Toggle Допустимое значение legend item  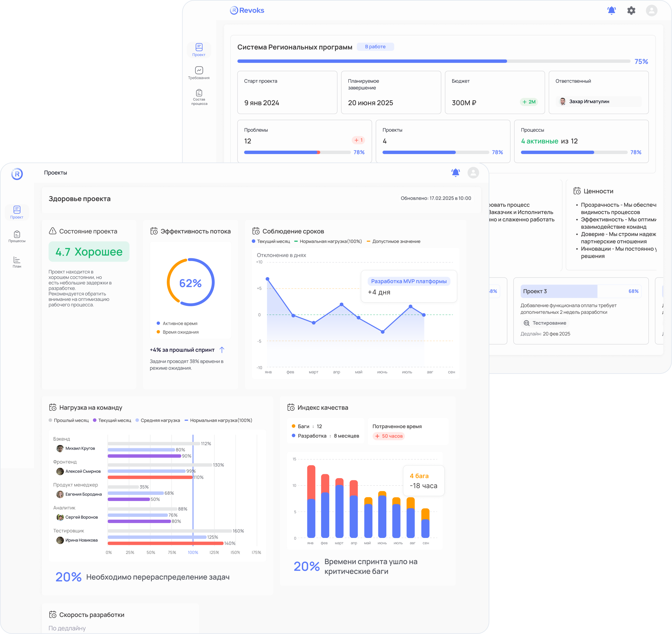[393, 242]
